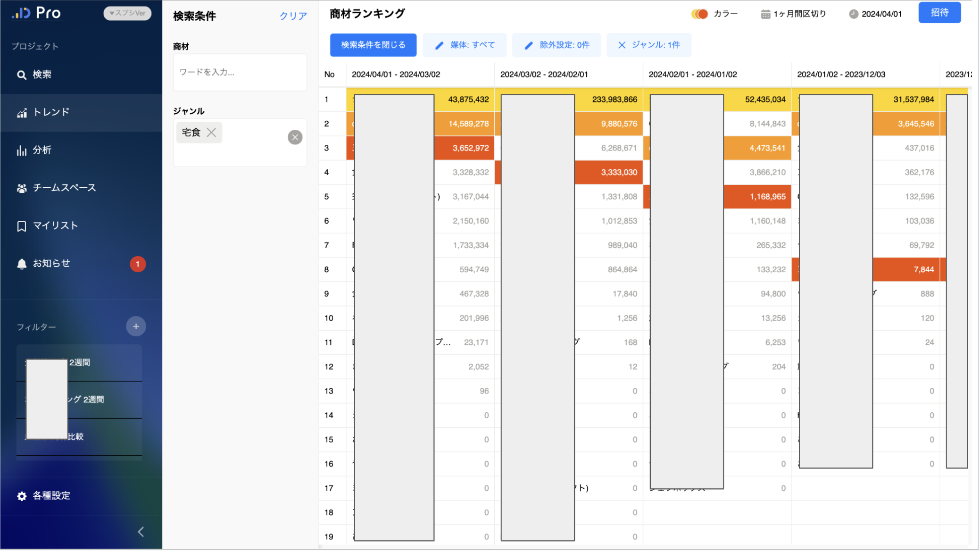This screenshot has width=980, height=551.
Task: Click the クリア link in search conditions
Action: 293,16
